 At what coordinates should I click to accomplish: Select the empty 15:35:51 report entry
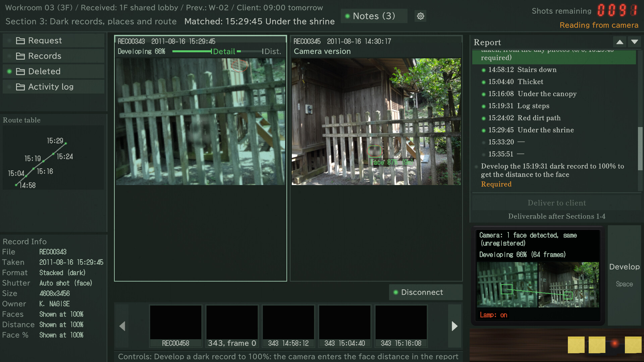pos(506,154)
